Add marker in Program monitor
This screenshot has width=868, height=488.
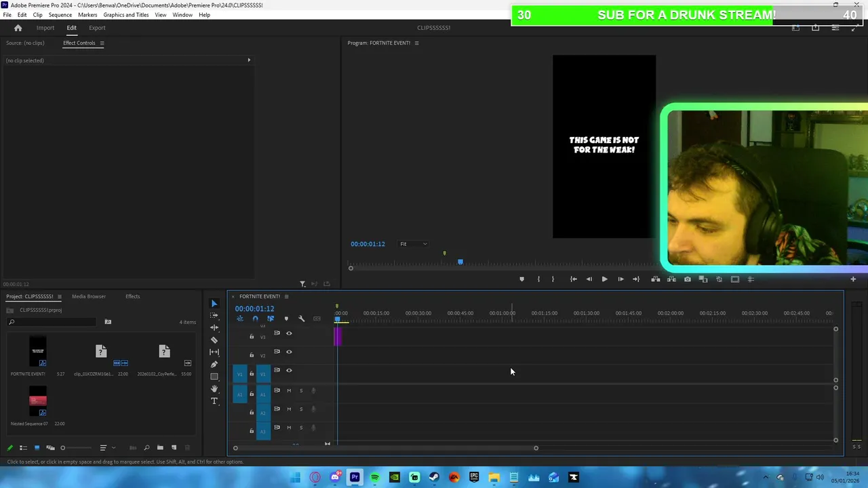(x=521, y=279)
